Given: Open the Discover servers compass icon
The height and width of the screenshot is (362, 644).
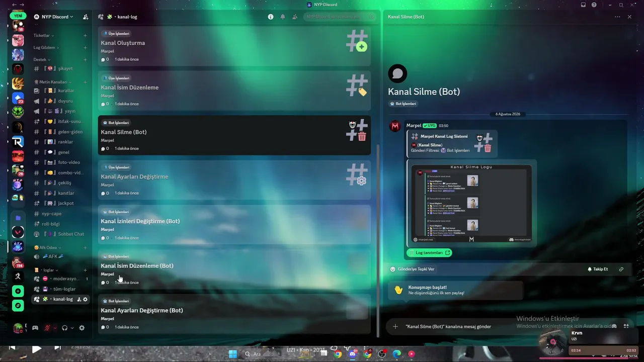Looking at the screenshot, I should pyautogui.click(x=18, y=305).
